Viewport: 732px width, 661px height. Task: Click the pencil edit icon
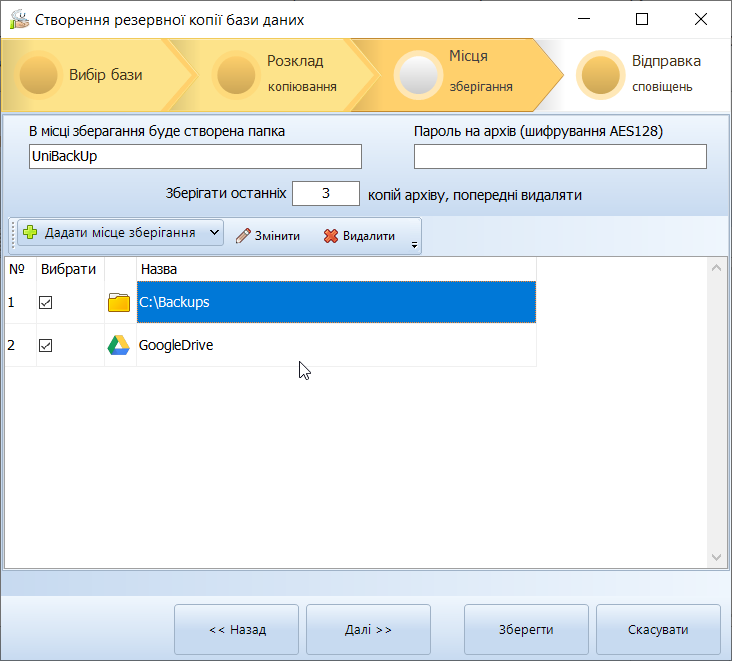[243, 236]
